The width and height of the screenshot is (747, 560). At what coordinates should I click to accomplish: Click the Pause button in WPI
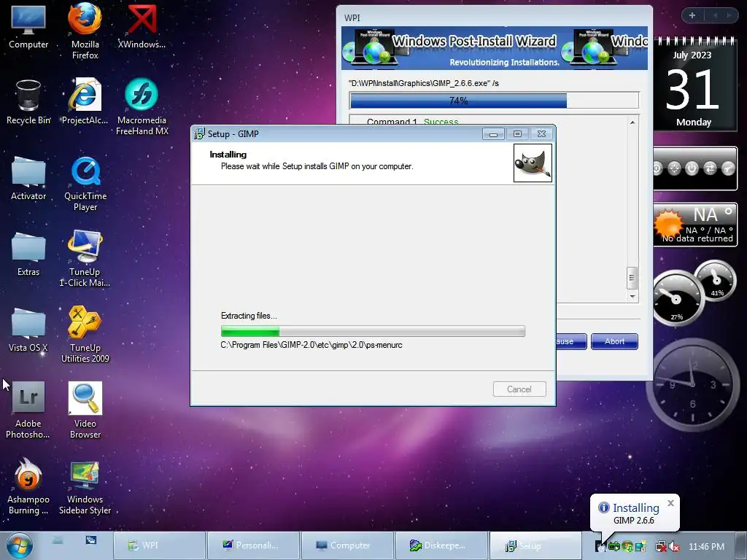point(571,341)
